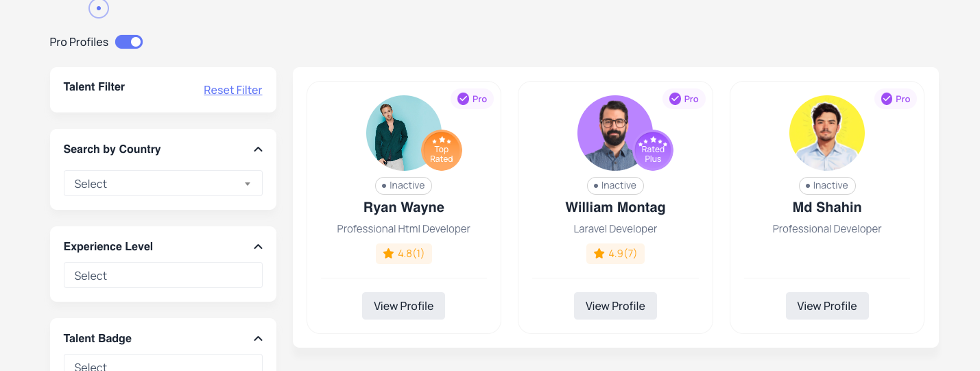
Task: Toggle the Pro Profiles switch
Action: 129,42
